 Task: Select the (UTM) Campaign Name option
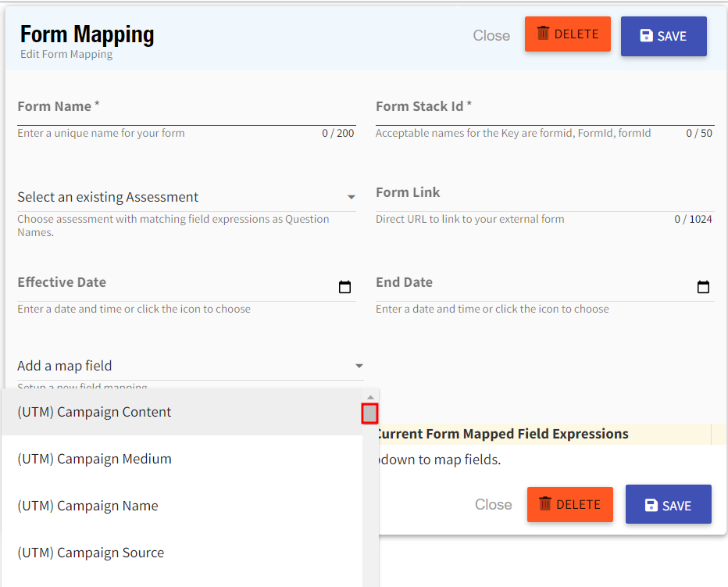tap(87, 506)
